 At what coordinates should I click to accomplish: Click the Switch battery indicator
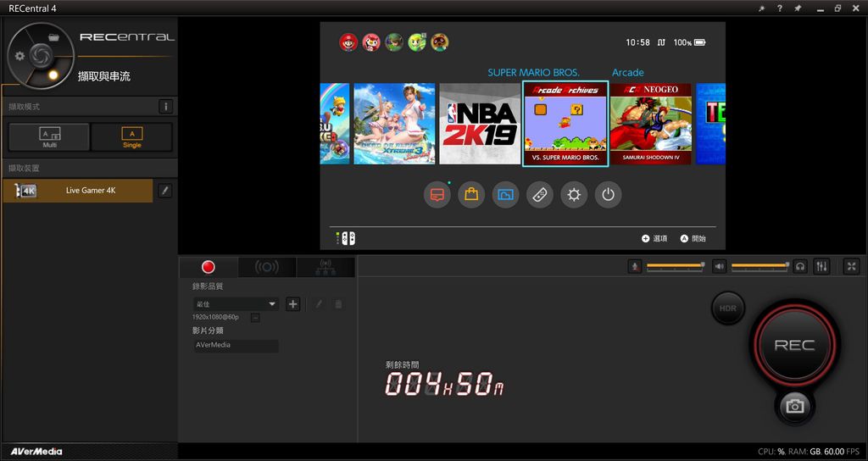tap(699, 42)
